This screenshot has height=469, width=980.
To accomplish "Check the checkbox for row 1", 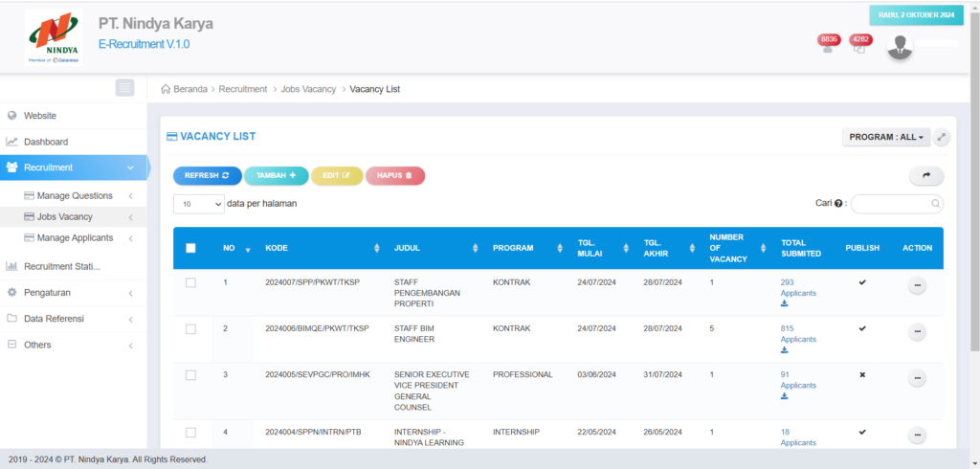I will pyautogui.click(x=190, y=282).
